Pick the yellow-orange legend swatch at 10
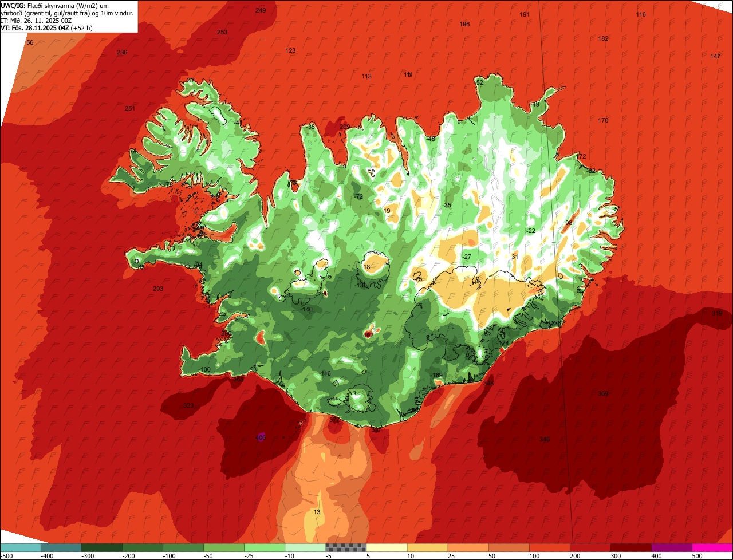733x560 pixels. [x=427, y=547]
